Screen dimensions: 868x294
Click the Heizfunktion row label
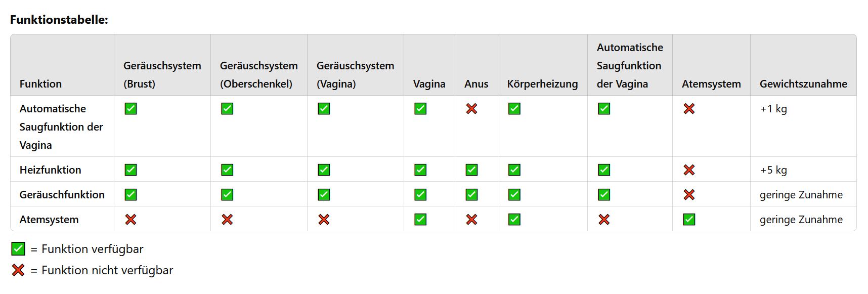(51, 170)
